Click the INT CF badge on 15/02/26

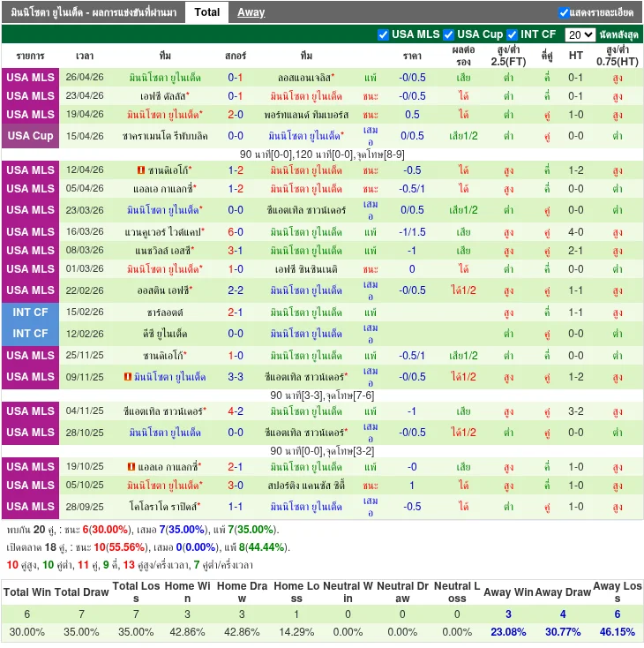point(31,313)
